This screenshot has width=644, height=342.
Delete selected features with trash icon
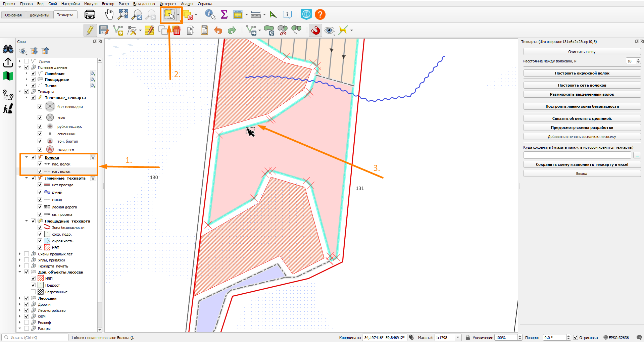[177, 31]
